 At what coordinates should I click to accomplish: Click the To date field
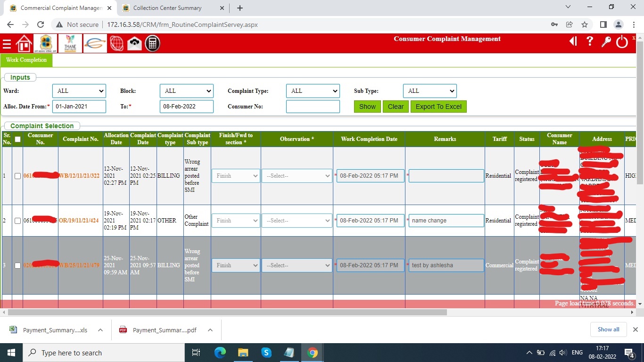(x=187, y=107)
